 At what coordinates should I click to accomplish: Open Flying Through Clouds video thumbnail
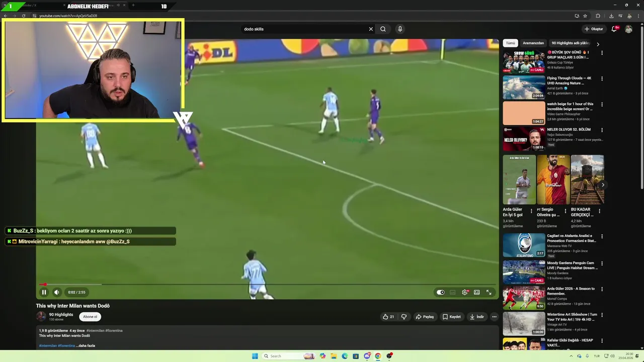pos(524,87)
